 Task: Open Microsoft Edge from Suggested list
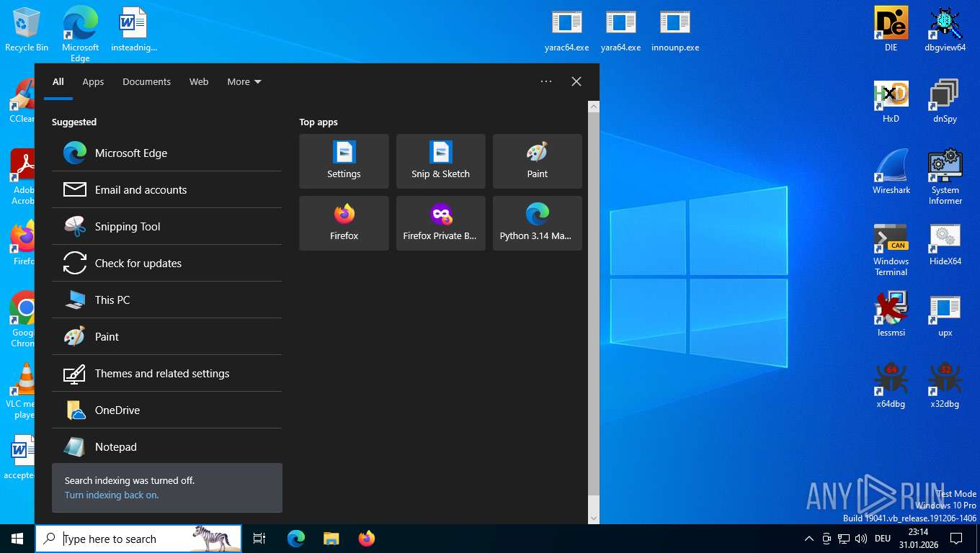pyautogui.click(x=166, y=153)
